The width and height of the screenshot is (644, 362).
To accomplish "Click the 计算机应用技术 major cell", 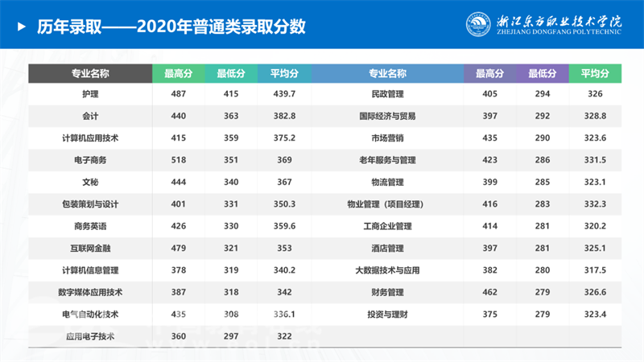I will [x=90, y=138].
